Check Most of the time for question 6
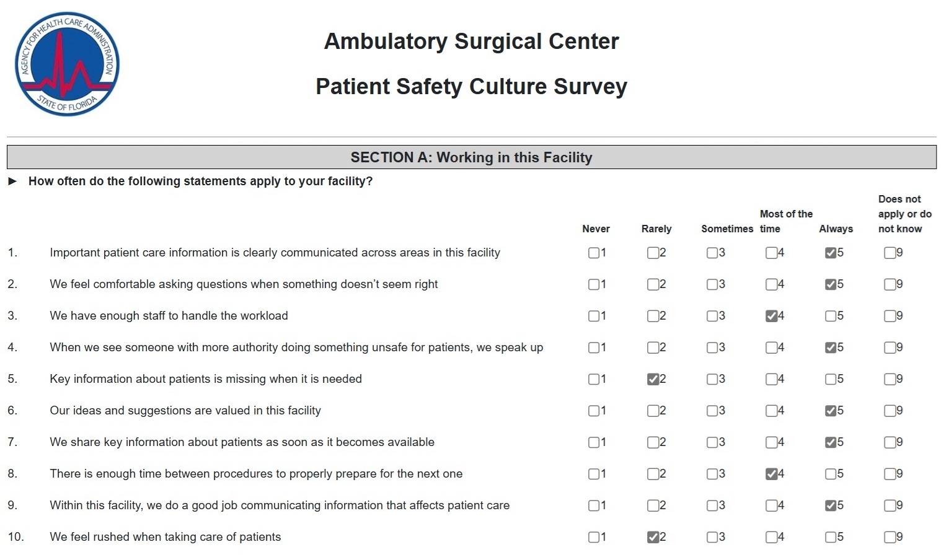The height and width of the screenshot is (560, 941). [x=771, y=411]
